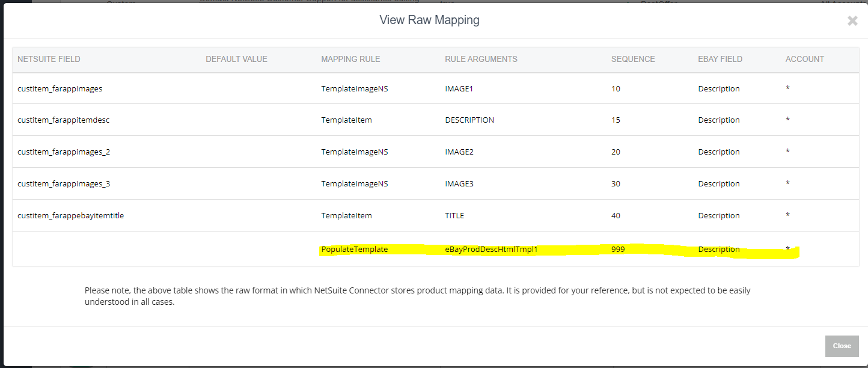
Task: Click the EBAY FIELD column header
Action: click(x=720, y=59)
